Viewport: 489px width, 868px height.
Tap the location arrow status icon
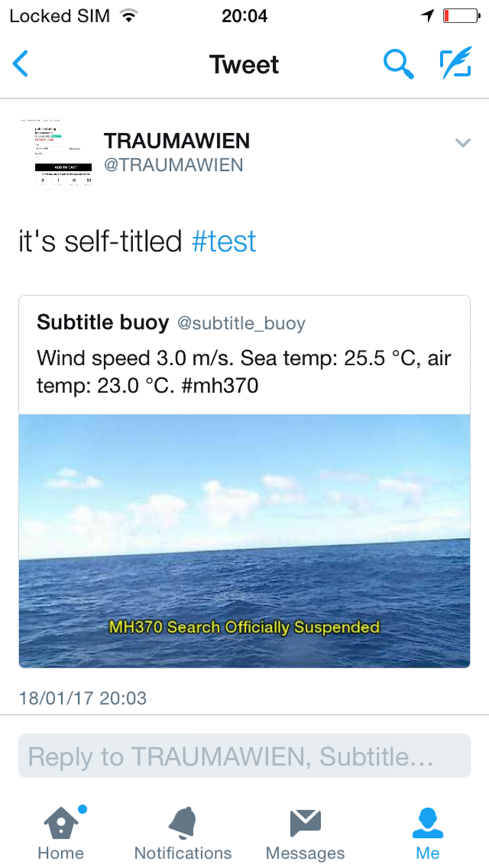click(427, 16)
